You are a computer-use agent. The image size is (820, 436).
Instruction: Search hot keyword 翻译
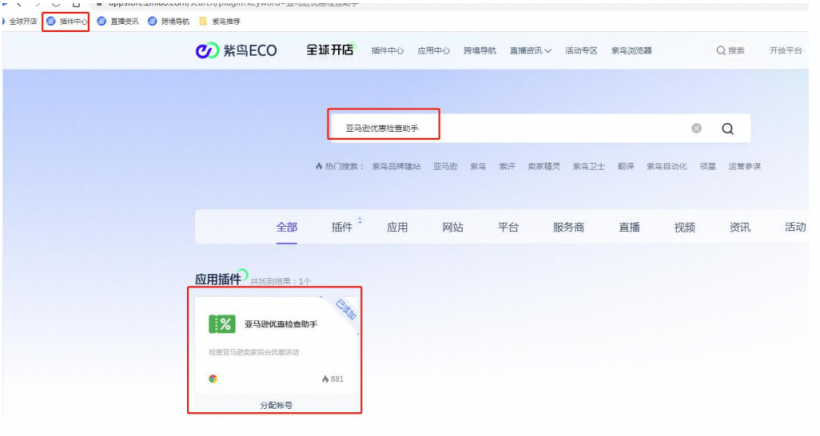tap(626, 166)
